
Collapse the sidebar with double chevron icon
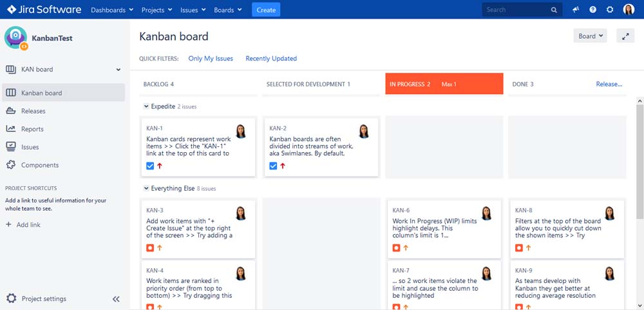116,299
